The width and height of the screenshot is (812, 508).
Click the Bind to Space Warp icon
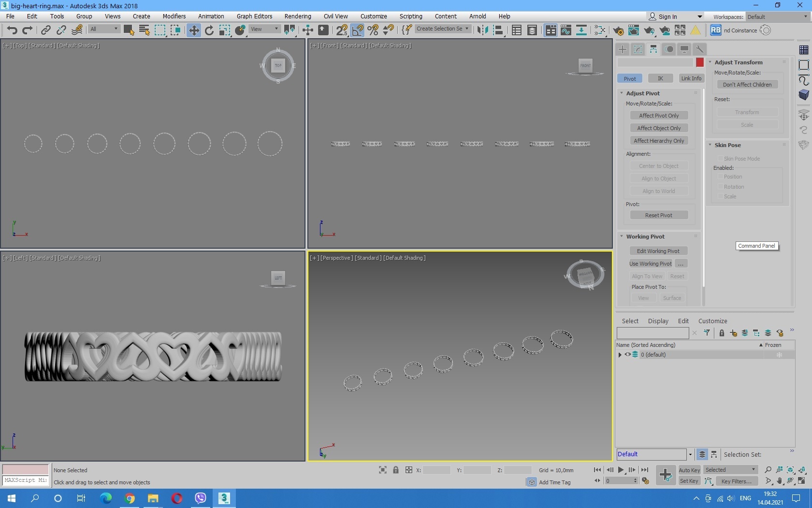77,30
